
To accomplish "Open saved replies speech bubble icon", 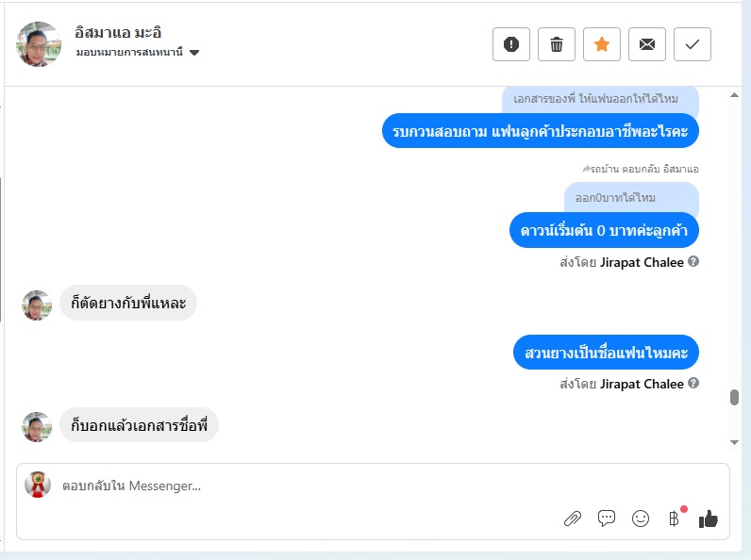I will [x=607, y=519].
